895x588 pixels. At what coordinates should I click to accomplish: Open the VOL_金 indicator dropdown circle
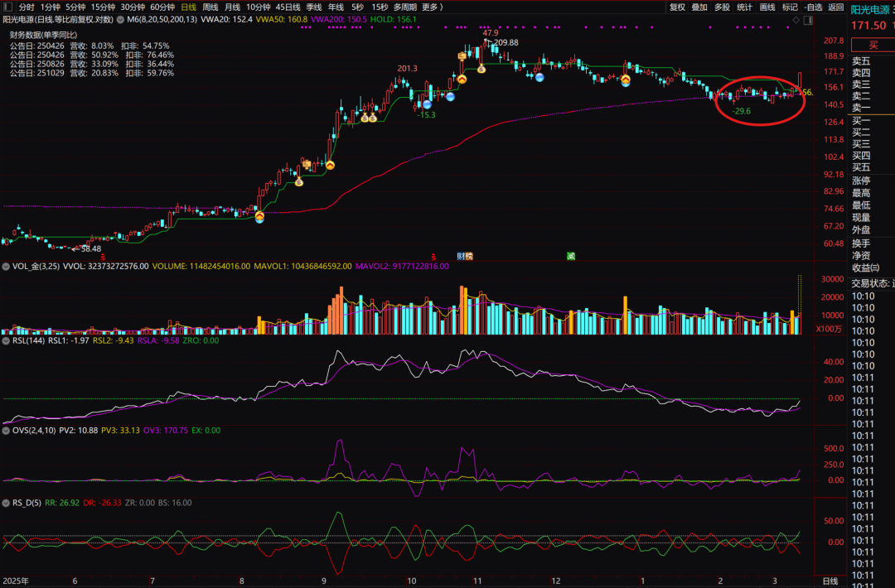[x=6, y=267]
